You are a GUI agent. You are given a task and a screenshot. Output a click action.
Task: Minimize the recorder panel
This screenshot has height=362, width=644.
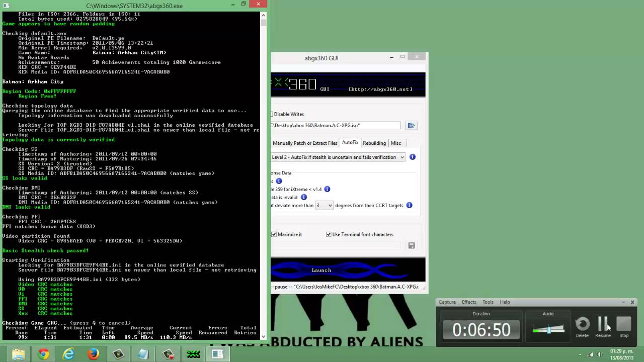[x=623, y=302]
